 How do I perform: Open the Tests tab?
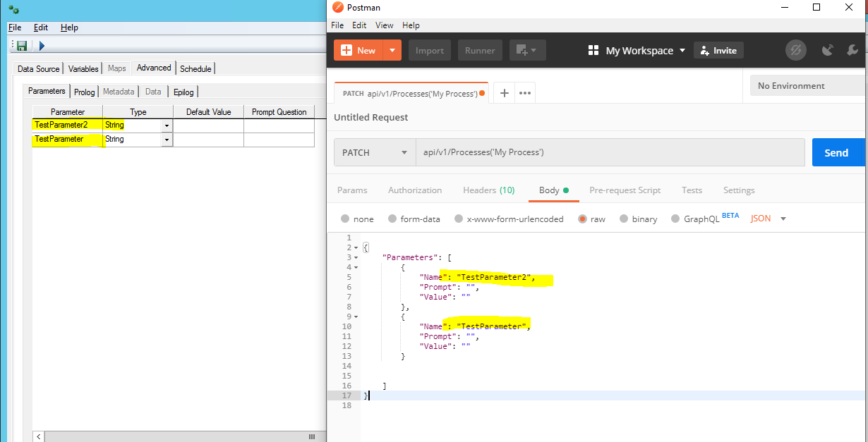[x=692, y=190]
